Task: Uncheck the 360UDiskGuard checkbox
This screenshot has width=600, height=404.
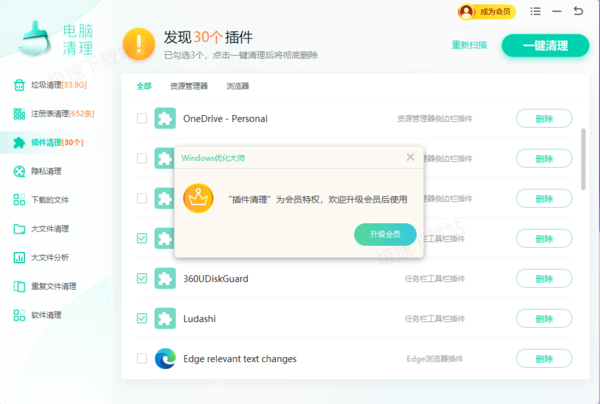Action: (x=142, y=278)
